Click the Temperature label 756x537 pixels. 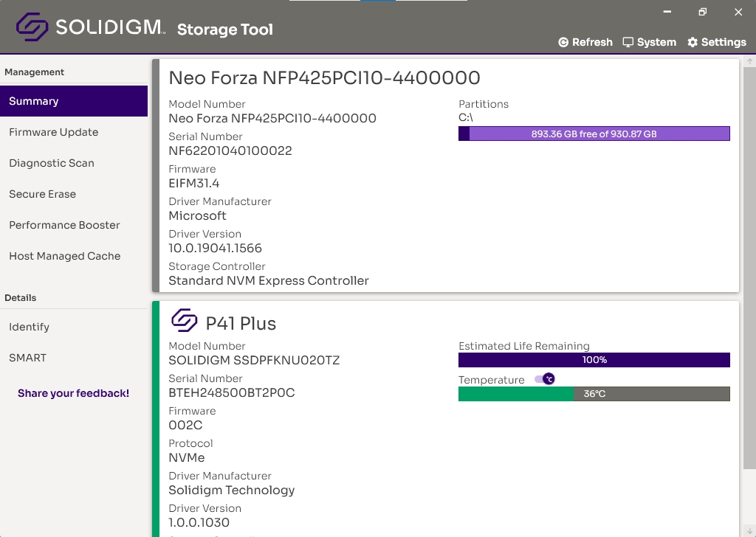491,380
